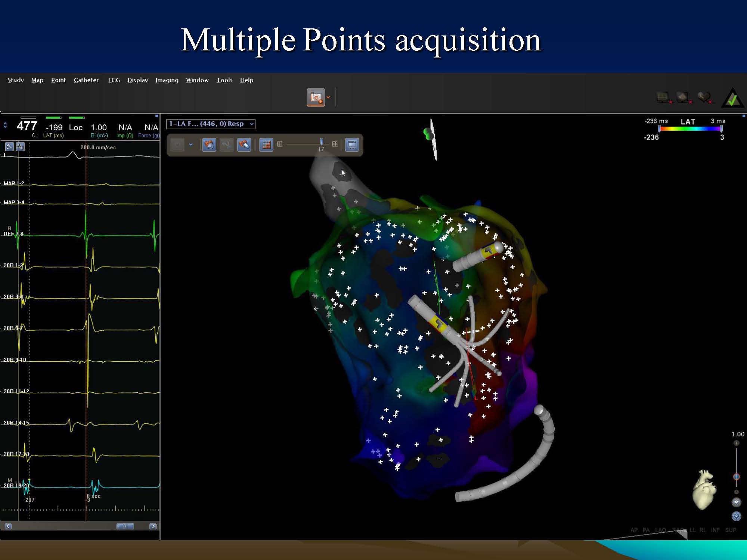Expand the camera snapshot options arrow
Viewport: 747px width, 560px height.
click(328, 97)
